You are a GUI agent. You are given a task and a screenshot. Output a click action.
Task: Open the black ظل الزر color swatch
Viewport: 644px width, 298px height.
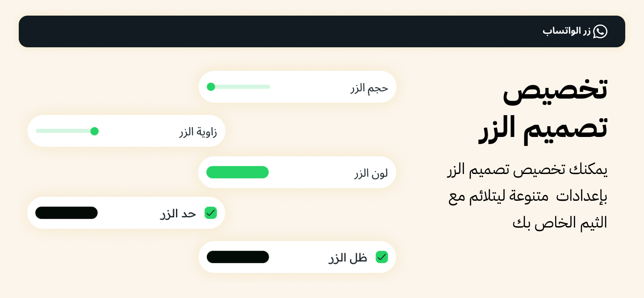pyautogui.click(x=238, y=257)
